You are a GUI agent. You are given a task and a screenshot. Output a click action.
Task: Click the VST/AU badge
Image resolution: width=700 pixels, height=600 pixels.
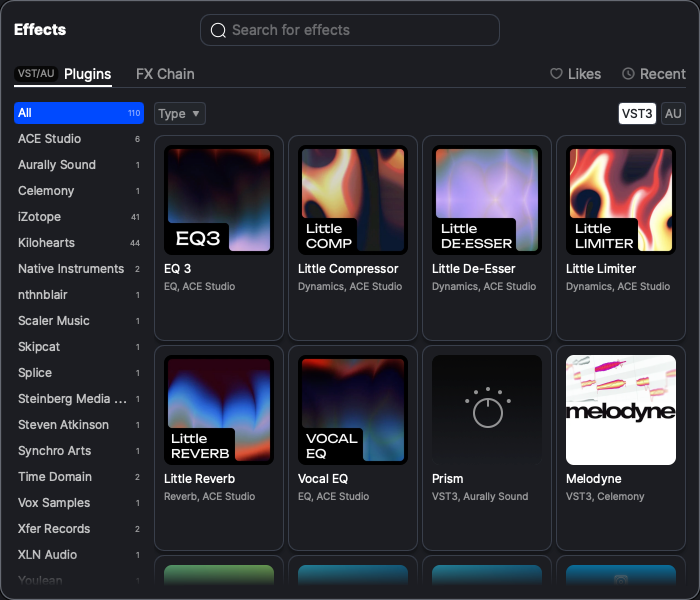(x=36, y=73)
